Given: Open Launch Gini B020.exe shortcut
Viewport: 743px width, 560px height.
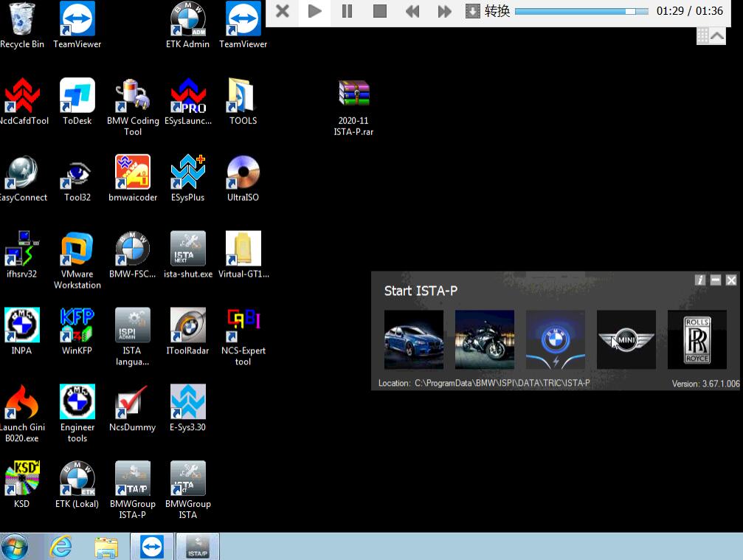Looking at the screenshot, I should (22, 414).
